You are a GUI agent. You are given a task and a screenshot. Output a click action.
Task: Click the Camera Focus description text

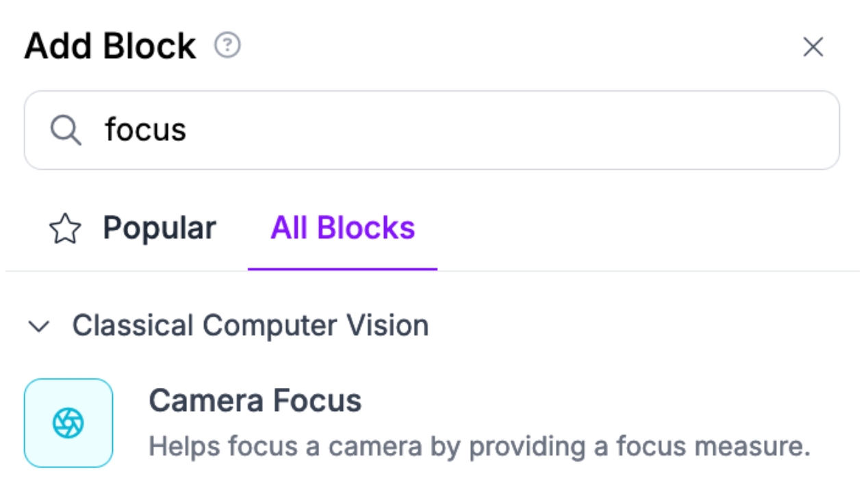[479, 447]
